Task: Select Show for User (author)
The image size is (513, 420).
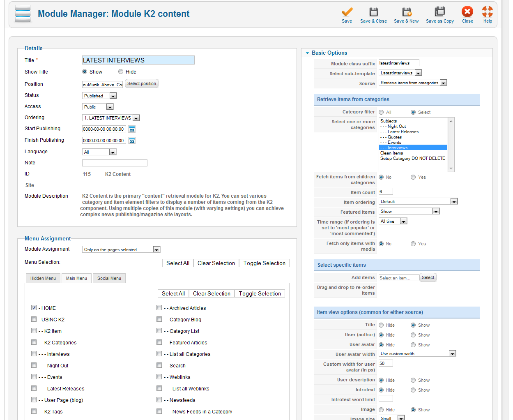Action: coord(413,335)
